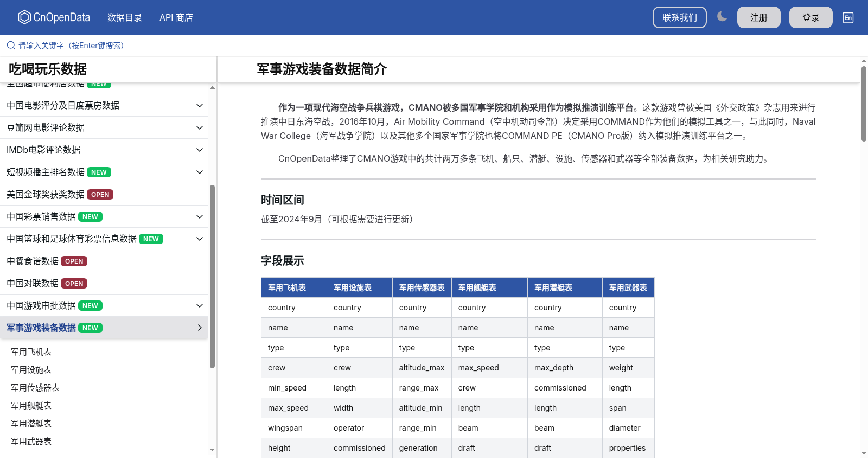Select 军用飞机表 in sidebar
The height and width of the screenshot is (467, 868).
pos(31,352)
